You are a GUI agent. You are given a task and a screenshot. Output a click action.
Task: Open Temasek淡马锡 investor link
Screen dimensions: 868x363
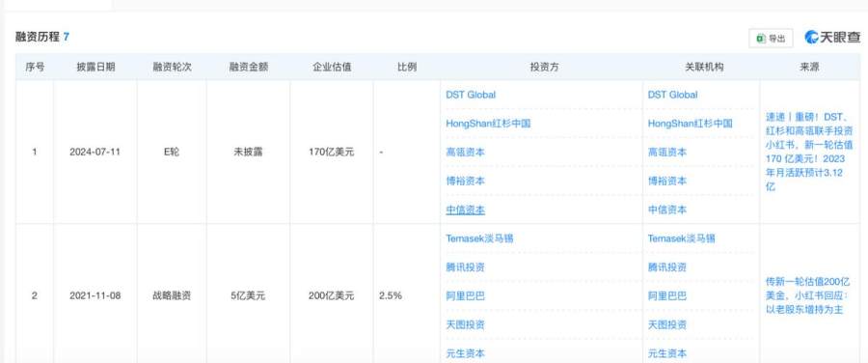click(x=479, y=238)
